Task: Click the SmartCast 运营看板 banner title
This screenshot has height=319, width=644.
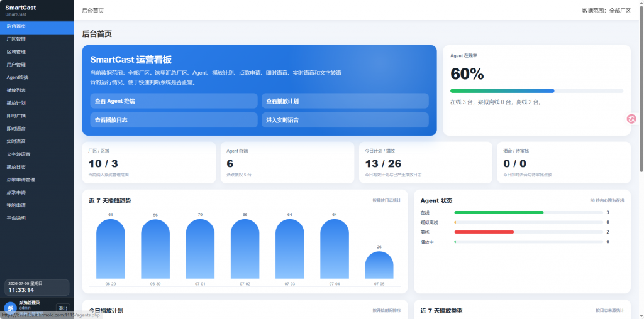Action: [131, 60]
